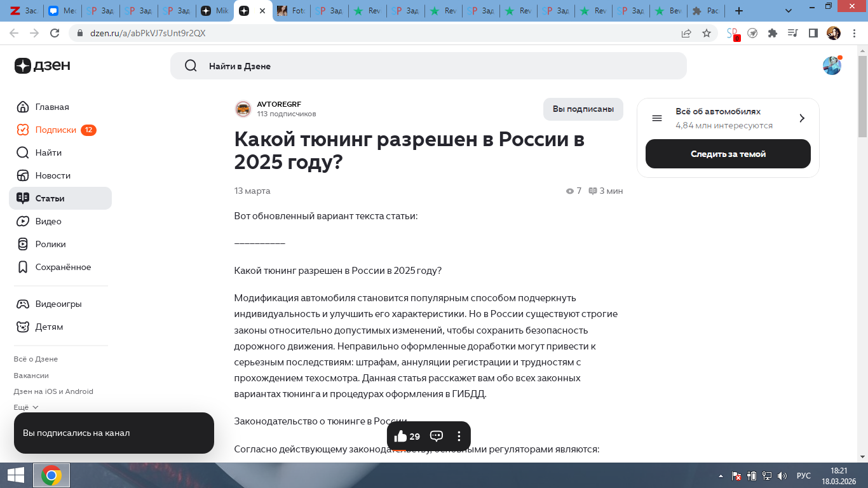The width and height of the screenshot is (868, 488).
Task: Bookmark this page with the star
Action: tap(707, 33)
